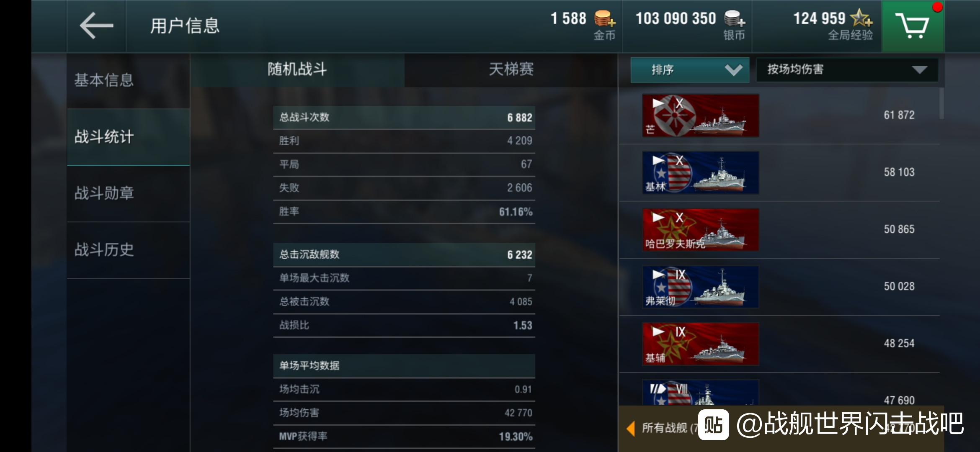
Task: Select the 芒 destroyer ship card
Action: tap(701, 116)
